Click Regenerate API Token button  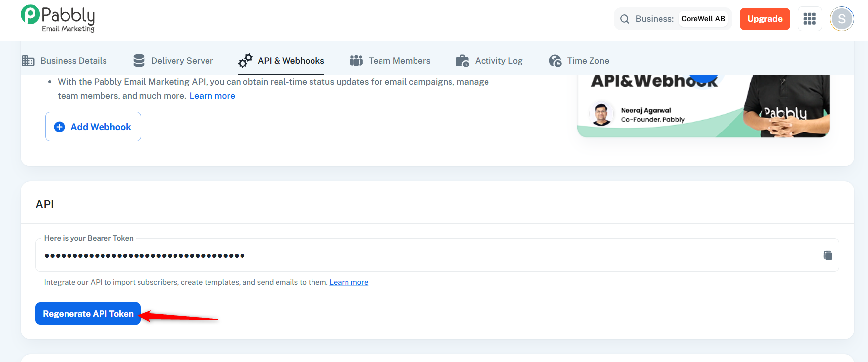click(x=88, y=314)
